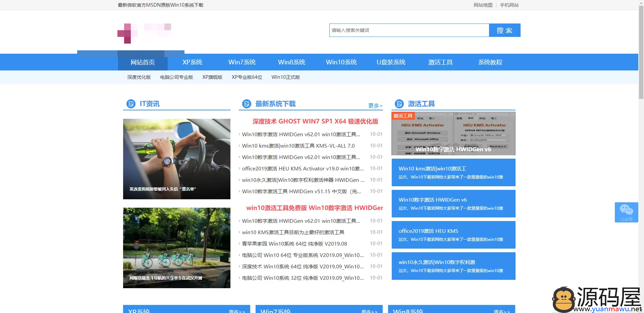Image resolution: width=644 pixels, height=313 pixels.
Task: Open the WeChat 公众号 floating icon
Action: pos(626,212)
